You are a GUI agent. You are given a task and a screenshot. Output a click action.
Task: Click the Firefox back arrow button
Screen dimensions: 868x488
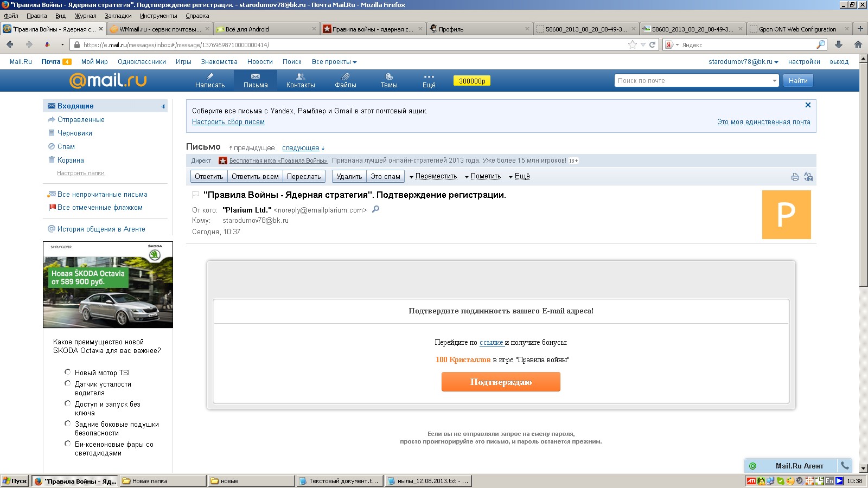click(x=10, y=44)
